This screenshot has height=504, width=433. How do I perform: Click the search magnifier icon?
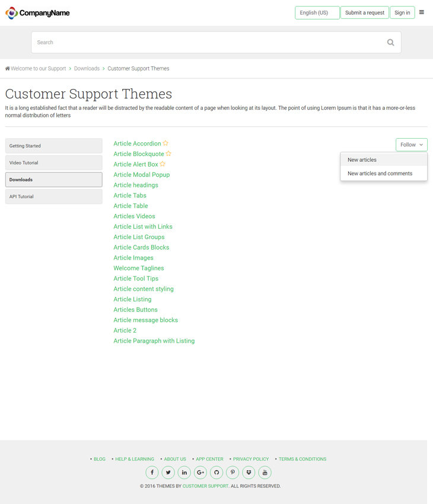(390, 43)
